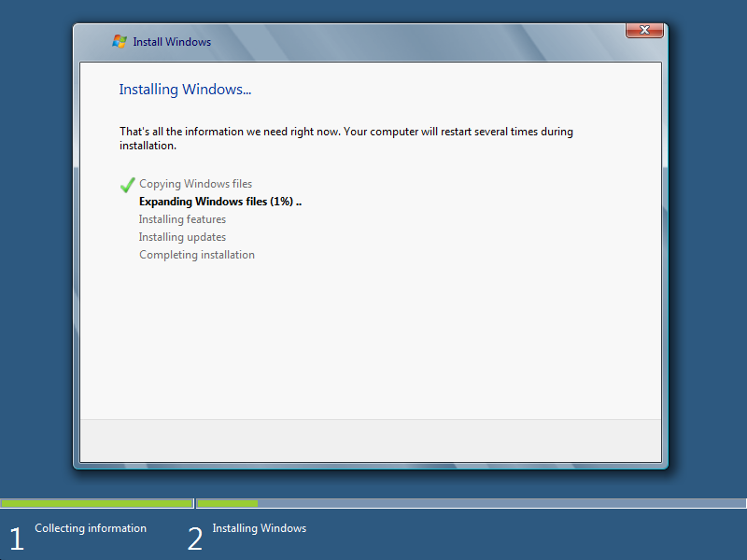Click the step 2 numeral near bottom center
This screenshot has height=560, width=747.
[x=194, y=539]
